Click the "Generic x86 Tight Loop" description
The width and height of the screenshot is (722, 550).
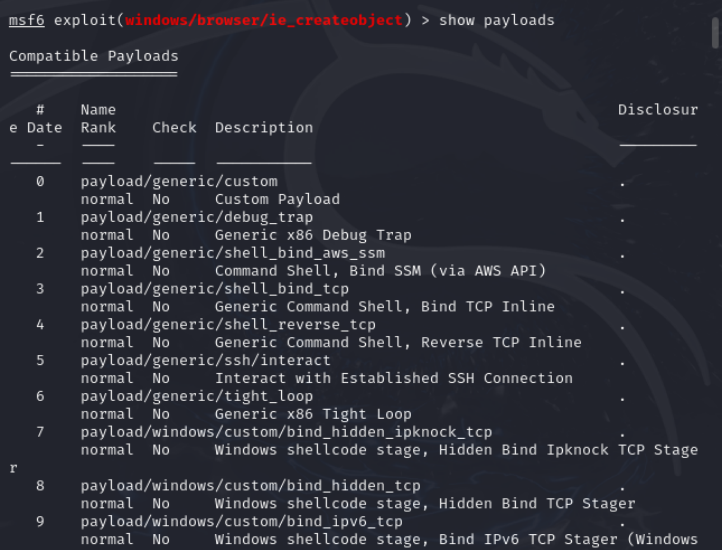313,414
